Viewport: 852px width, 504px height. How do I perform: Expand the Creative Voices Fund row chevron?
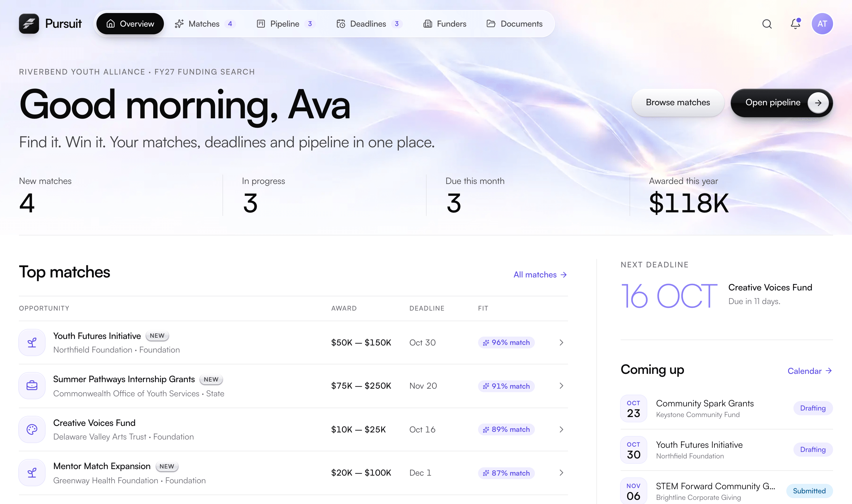[561, 429]
